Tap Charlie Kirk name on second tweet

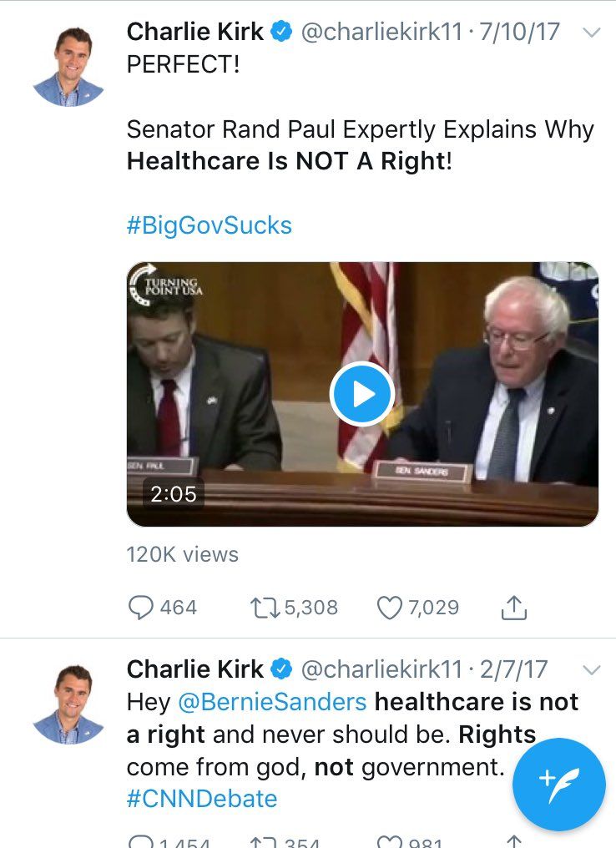(194, 669)
